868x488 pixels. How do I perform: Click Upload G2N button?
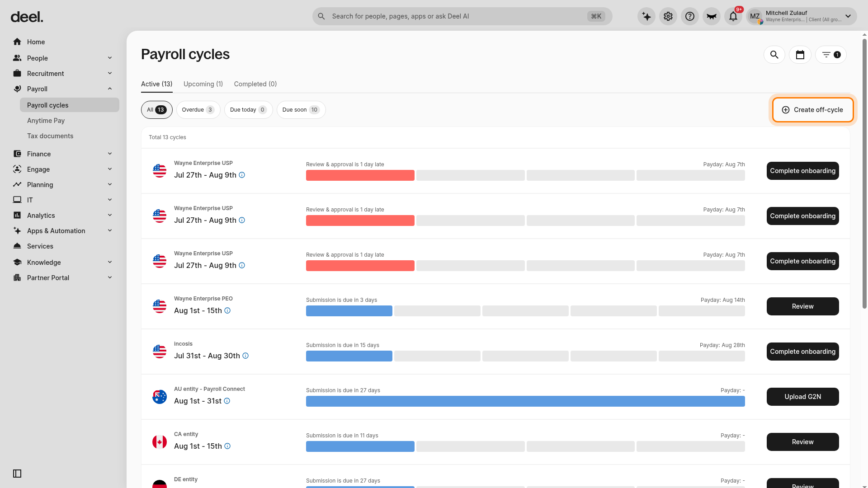click(802, 397)
